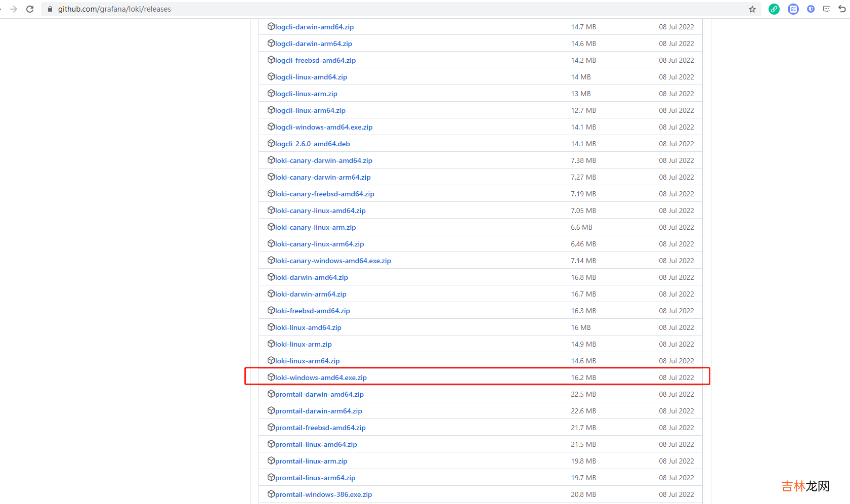Click package icon beside promtail-darwin-arm64.zip

point(271,411)
